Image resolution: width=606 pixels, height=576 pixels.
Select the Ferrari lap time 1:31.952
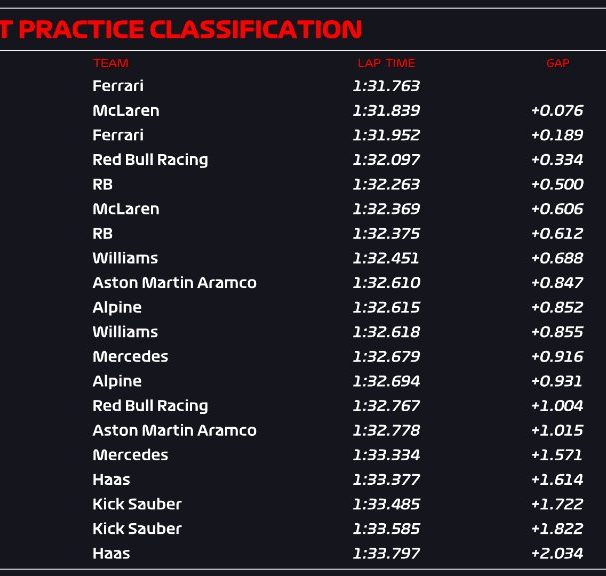click(x=386, y=135)
